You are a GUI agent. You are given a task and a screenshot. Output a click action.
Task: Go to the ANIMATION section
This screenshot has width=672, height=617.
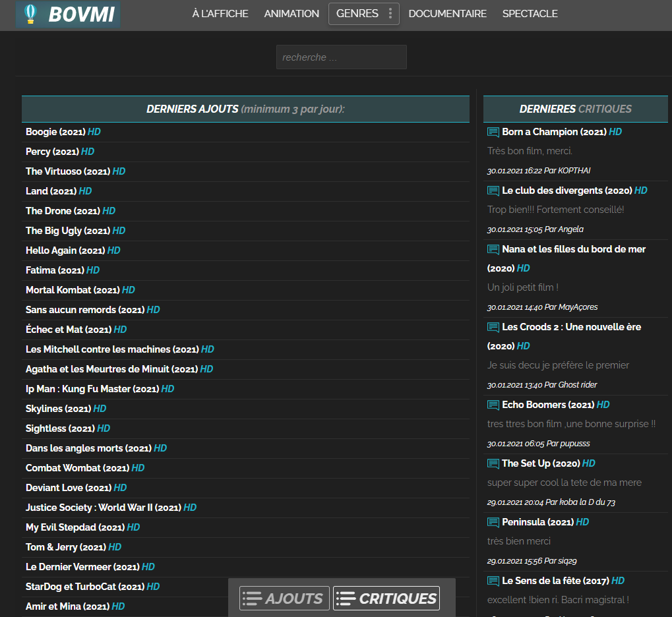click(x=291, y=14)
